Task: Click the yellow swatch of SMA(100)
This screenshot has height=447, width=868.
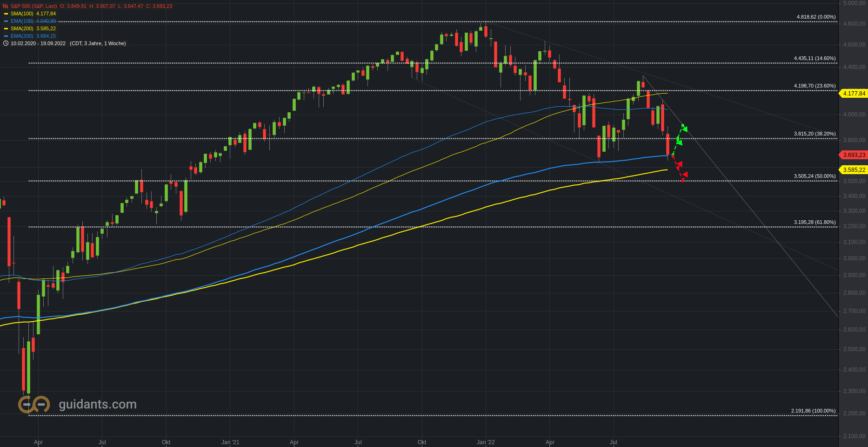Action: pyautogui.click(x=6, y=14)
